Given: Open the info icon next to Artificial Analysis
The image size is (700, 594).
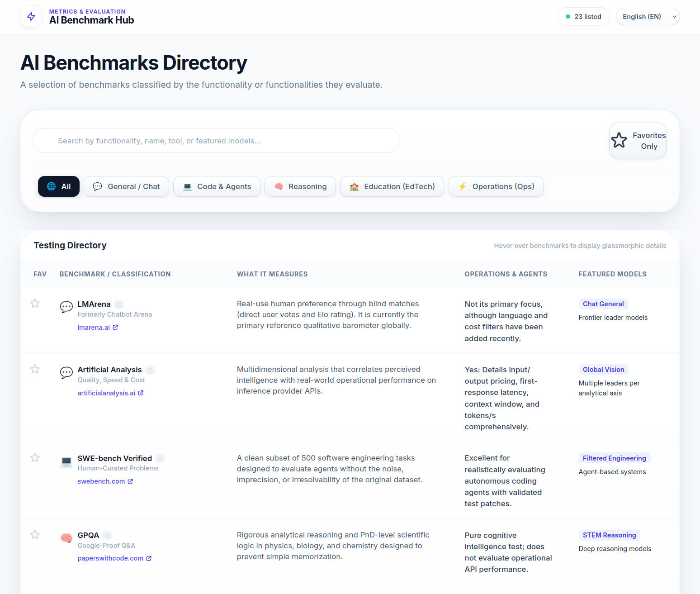Looking at the screenshot, I should (x=150, y=370).
